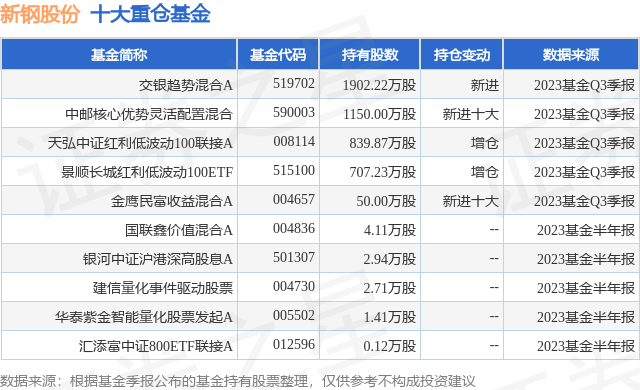
Task: Click the 基金代码 column header
Action: click(x=278, y=54)
